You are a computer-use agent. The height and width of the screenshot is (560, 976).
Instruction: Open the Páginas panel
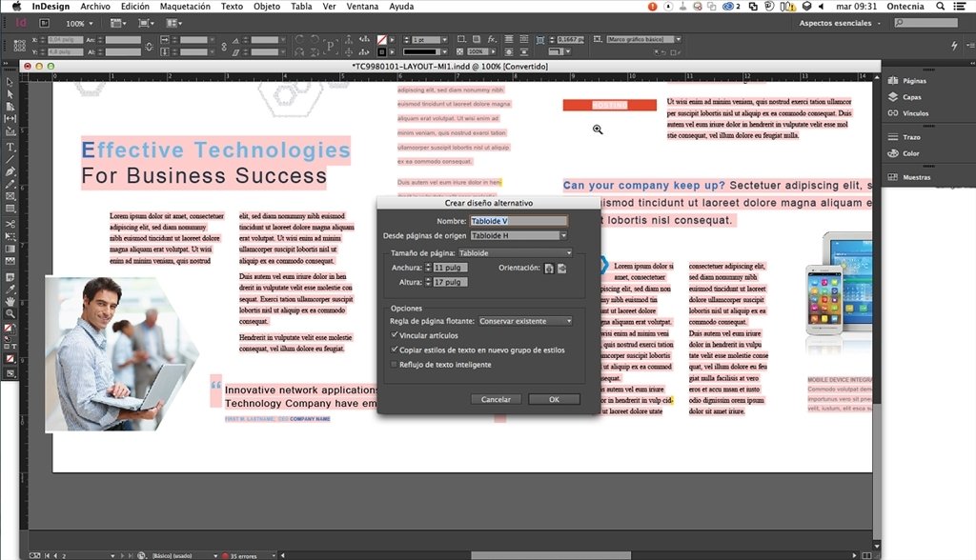(x=908, y=81)
